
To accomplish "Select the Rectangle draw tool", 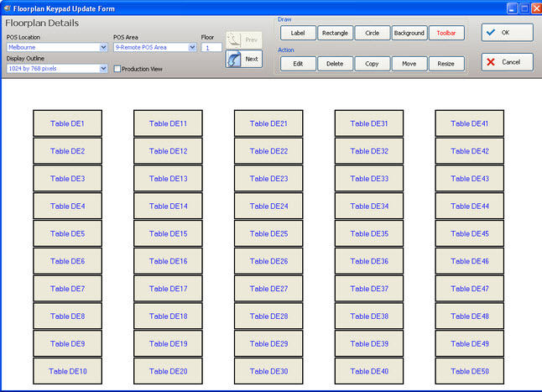I will click(335, 34).
